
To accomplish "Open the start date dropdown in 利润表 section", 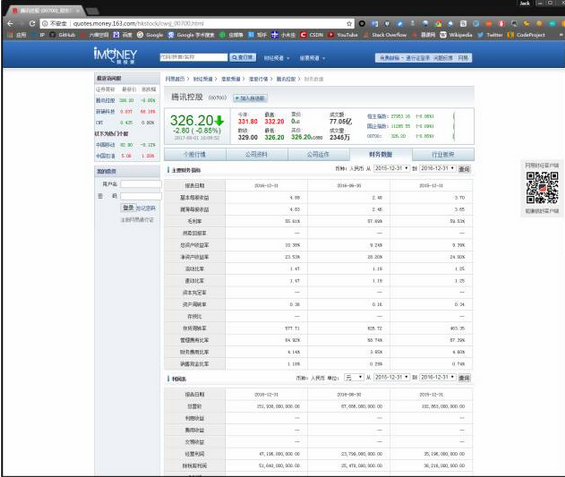I will pos(391,377).
